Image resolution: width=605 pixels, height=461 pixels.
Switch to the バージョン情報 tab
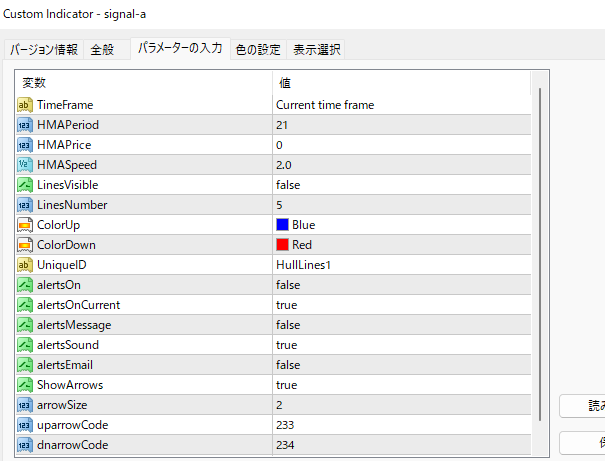click(44, 49)
